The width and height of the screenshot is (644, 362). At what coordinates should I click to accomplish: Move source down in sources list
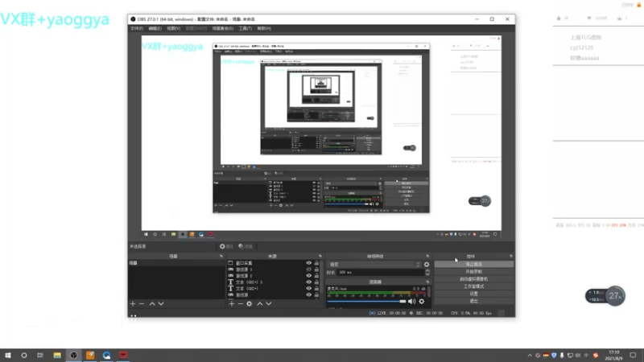pyautogui.click(x=269, y=304)
